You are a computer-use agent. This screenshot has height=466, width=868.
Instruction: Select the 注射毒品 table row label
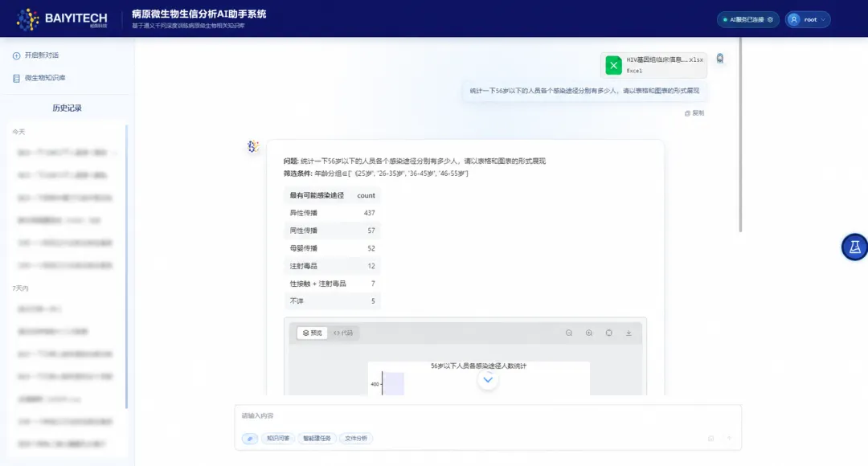pyautogui.click(x=303, y=266)
